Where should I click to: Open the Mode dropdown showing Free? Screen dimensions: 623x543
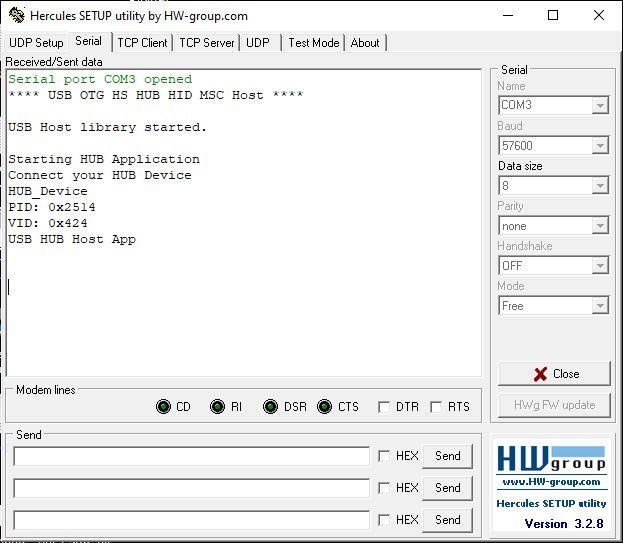(600, 306)
